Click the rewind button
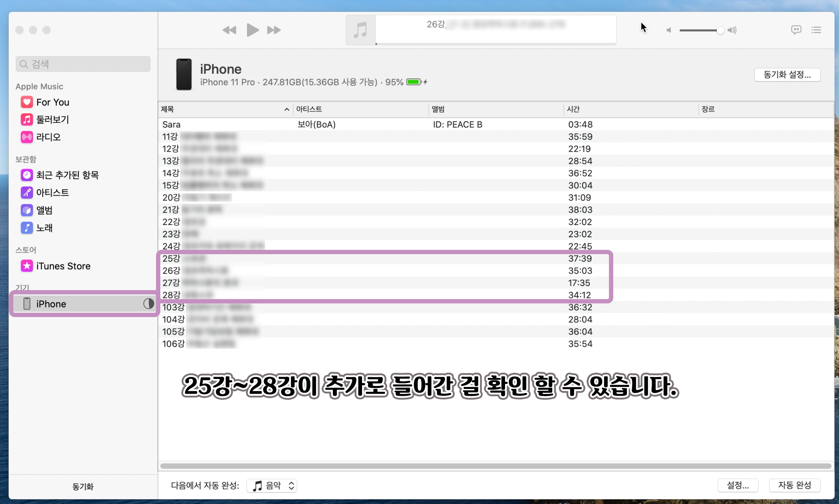The height and width of the screenshot is (504, 839). click(229, 30)
